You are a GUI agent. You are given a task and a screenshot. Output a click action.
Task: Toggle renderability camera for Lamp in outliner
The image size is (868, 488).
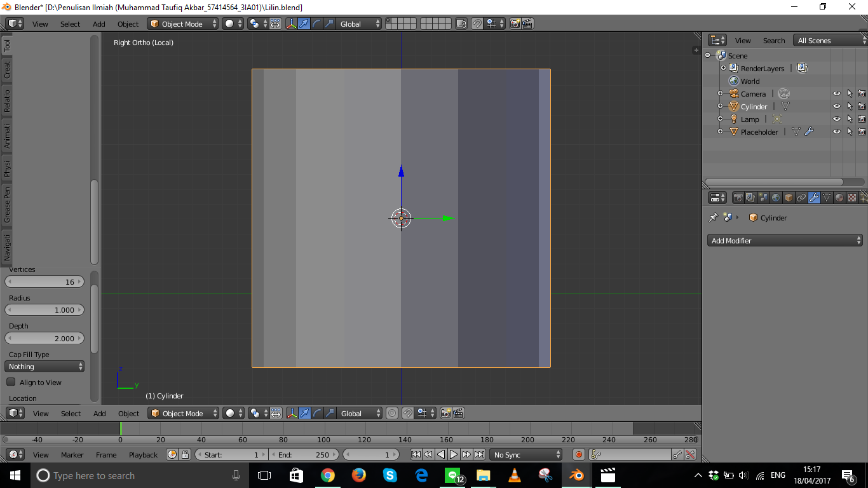point(862,119)
